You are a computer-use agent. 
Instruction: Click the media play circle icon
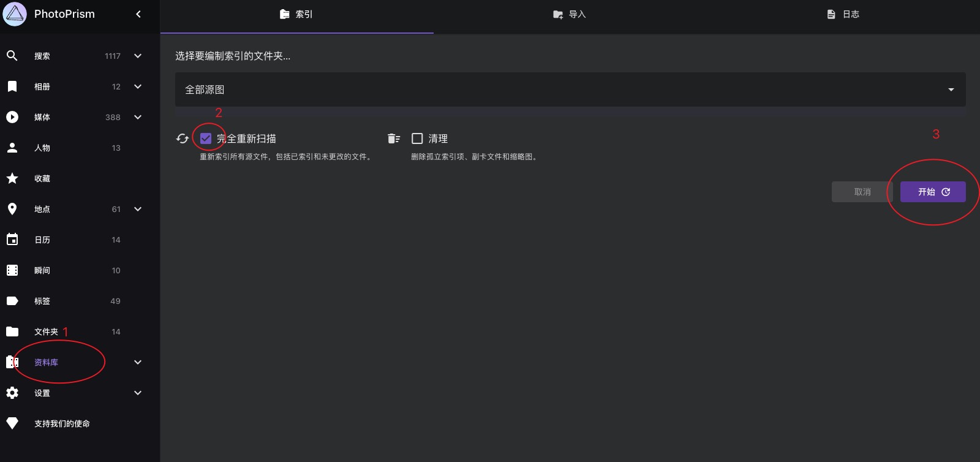coord(12,117)
